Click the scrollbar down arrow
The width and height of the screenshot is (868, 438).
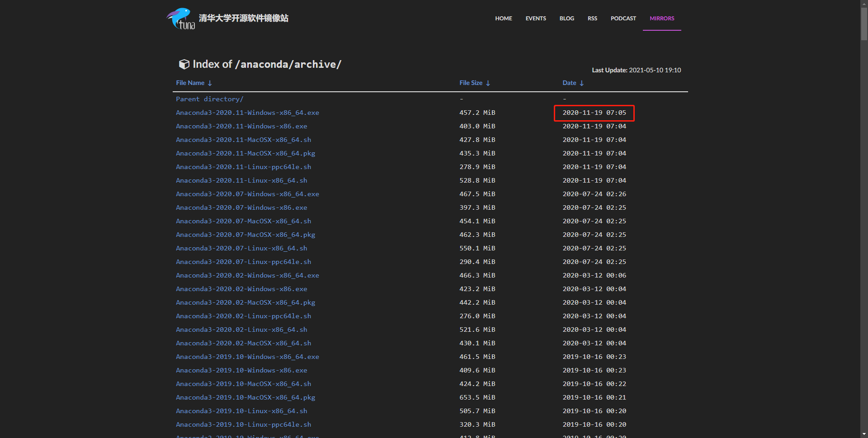pos(864,434)
